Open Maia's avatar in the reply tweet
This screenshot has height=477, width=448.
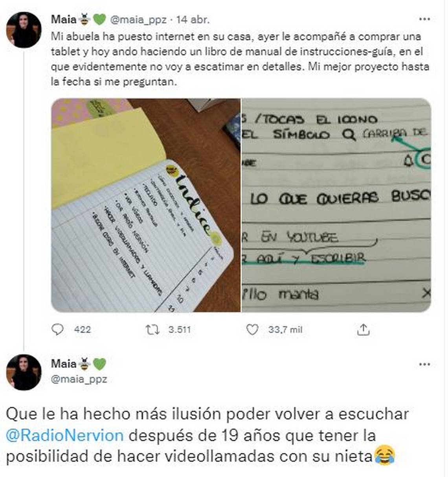tap(24, 372)
